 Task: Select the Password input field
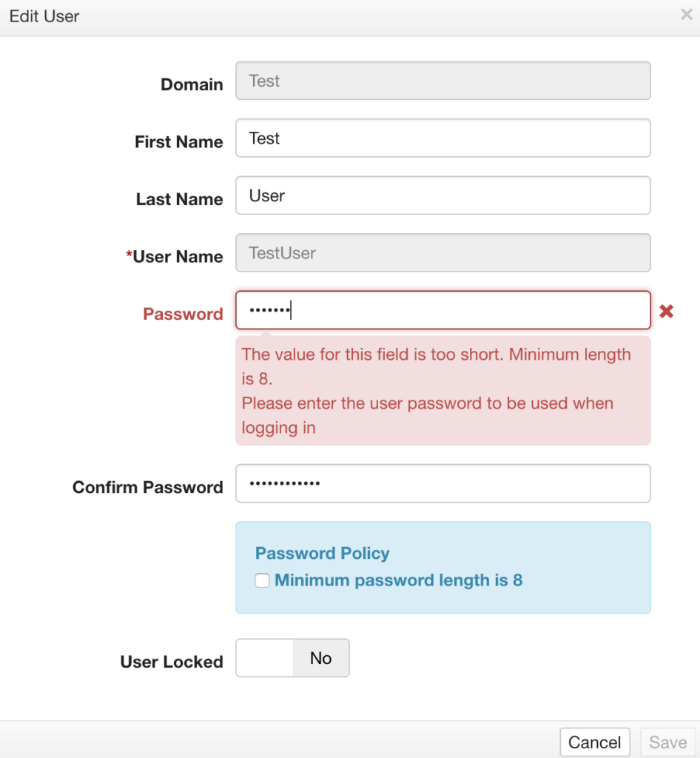pos(443,310)
